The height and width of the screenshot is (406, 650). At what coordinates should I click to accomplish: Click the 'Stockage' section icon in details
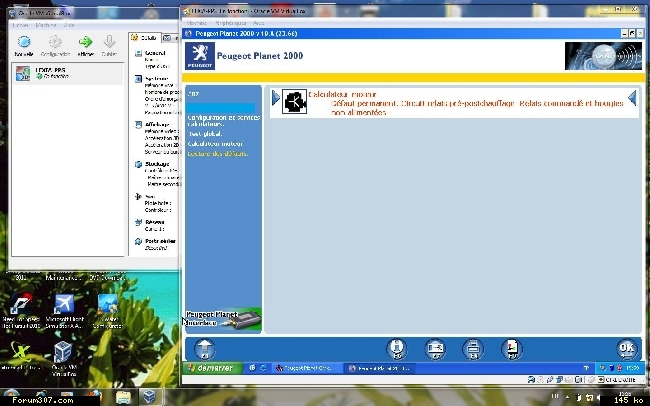tap(138, 164)
